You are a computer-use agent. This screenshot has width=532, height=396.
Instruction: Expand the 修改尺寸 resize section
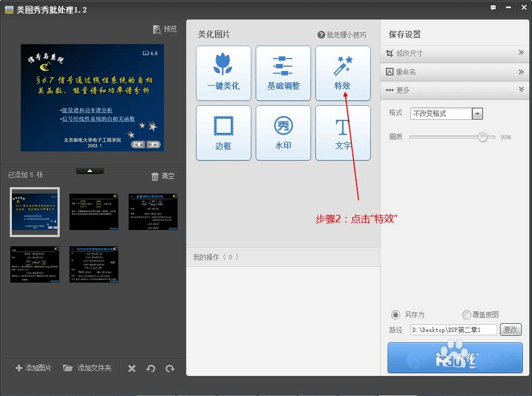pyautogui.click(x=455, y=53)
